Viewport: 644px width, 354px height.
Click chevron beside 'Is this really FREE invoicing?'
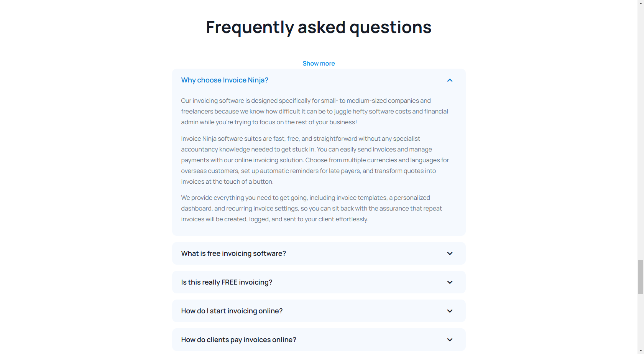(450, 282)
